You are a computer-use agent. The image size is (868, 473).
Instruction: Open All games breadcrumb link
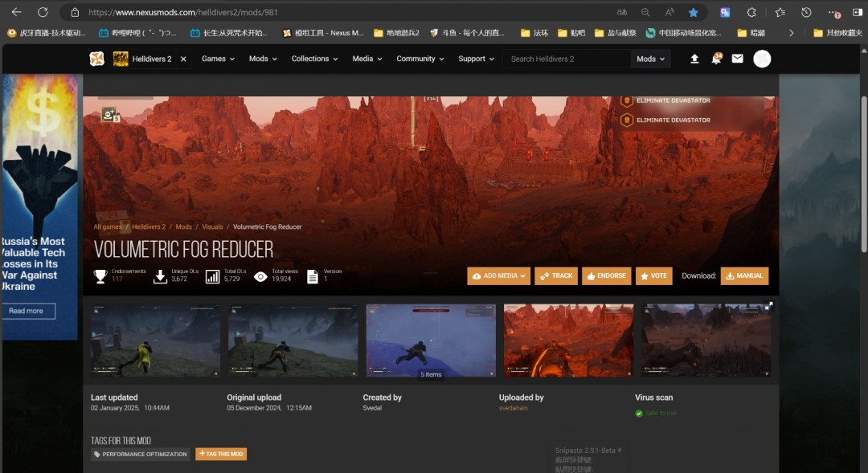108,226
